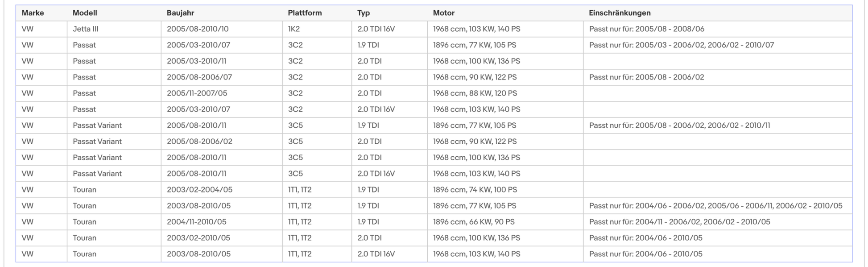Click the Modell column header
868x267 pixels.
85,13
